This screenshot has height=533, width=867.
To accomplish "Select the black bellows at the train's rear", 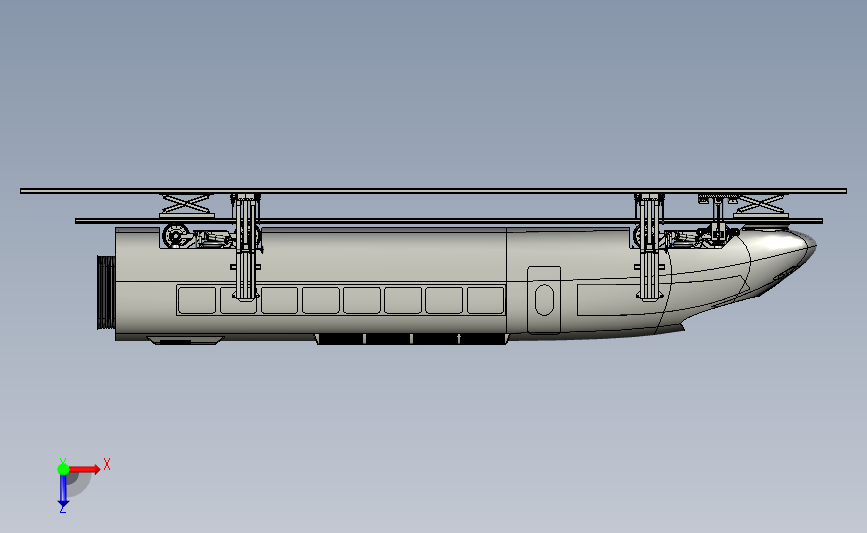I will click(x=106, y=292).
